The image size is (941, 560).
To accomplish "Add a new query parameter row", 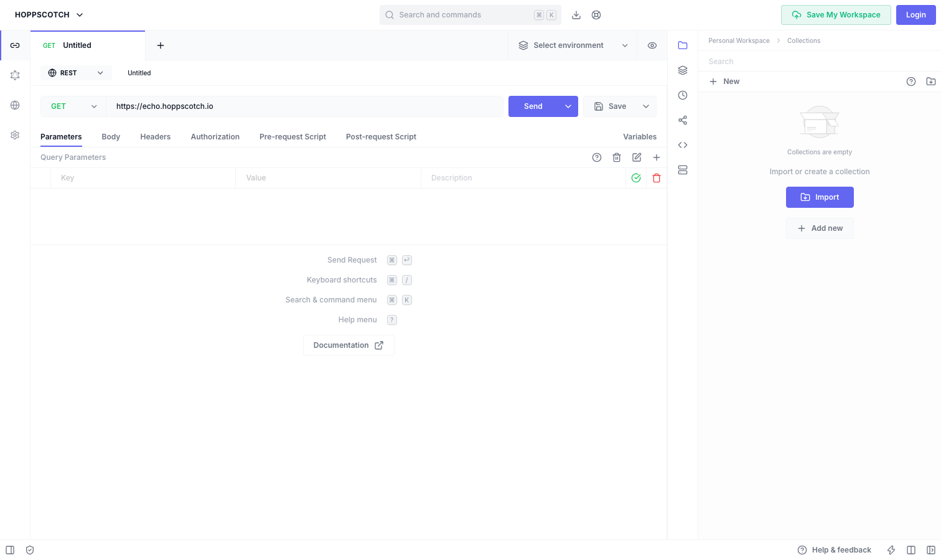I will [657, 157].
